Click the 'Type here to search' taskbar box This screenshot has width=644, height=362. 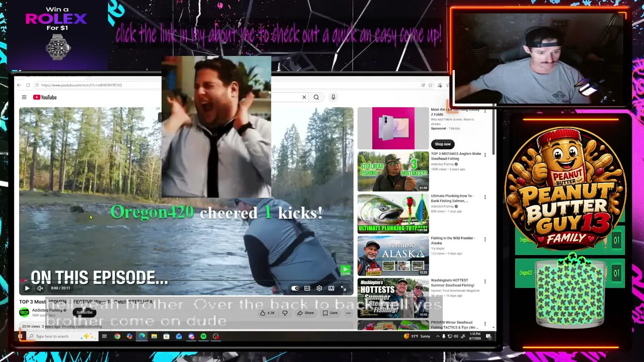click(61, 336)
